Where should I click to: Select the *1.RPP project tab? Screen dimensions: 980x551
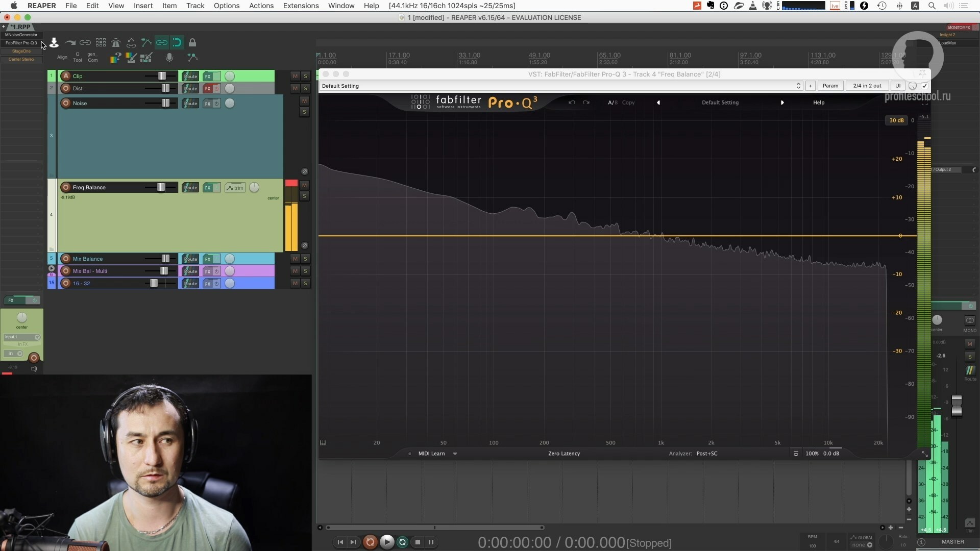(20, 27)
